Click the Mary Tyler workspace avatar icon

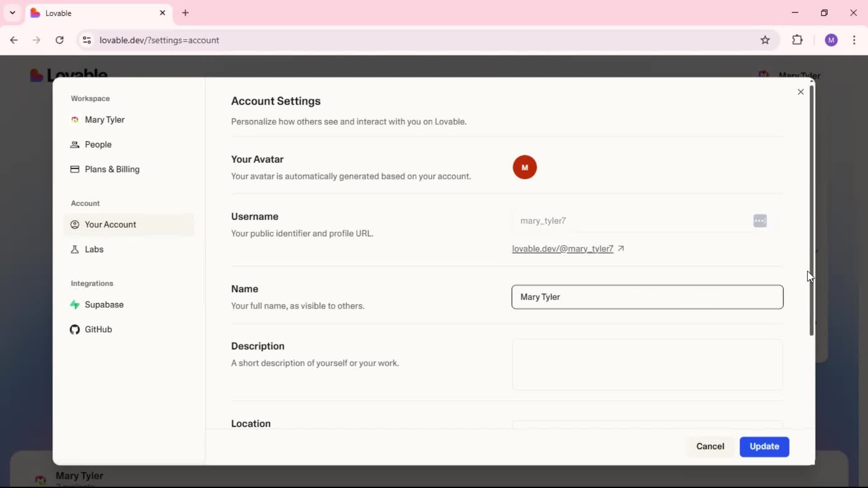coord(75,120)
